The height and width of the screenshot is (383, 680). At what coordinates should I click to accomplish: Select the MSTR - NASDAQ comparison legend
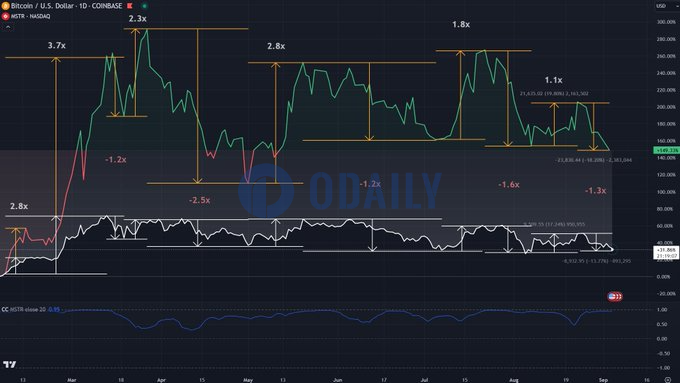30,16
